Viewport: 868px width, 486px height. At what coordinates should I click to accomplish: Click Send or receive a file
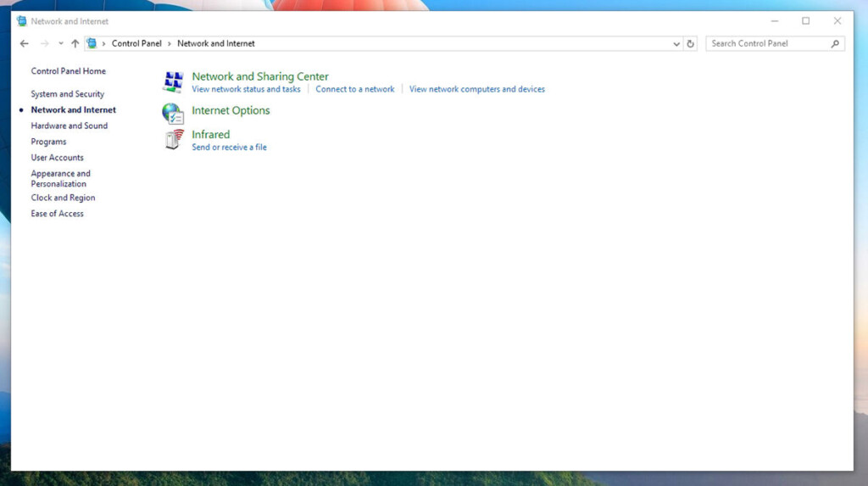229,148
